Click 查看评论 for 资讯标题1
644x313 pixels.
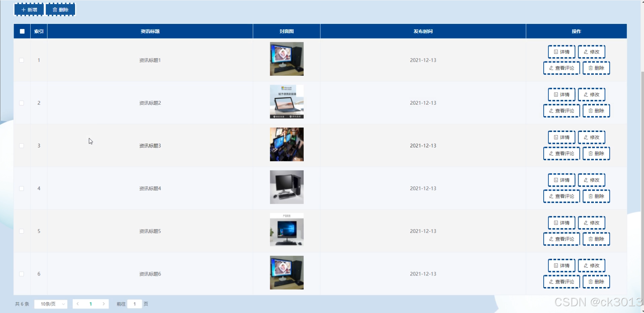pos(561,68)
